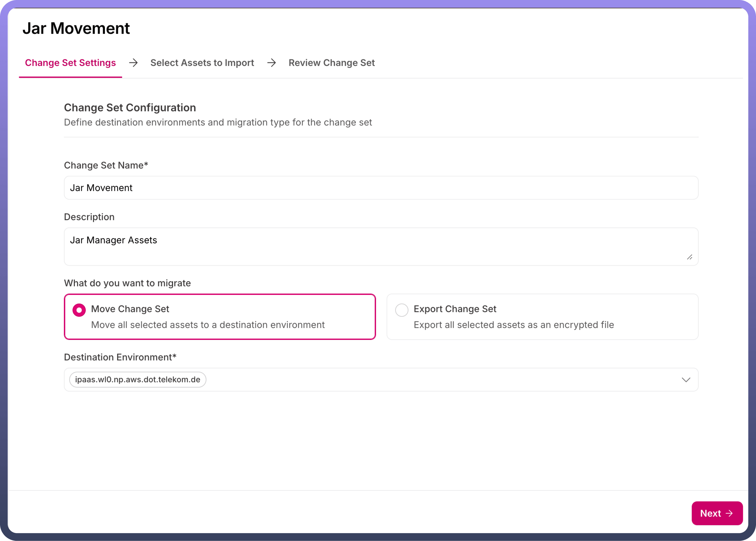Click the arrow after Change Set Settings
This screenshot has width=756, height=541.
point(133,63)
